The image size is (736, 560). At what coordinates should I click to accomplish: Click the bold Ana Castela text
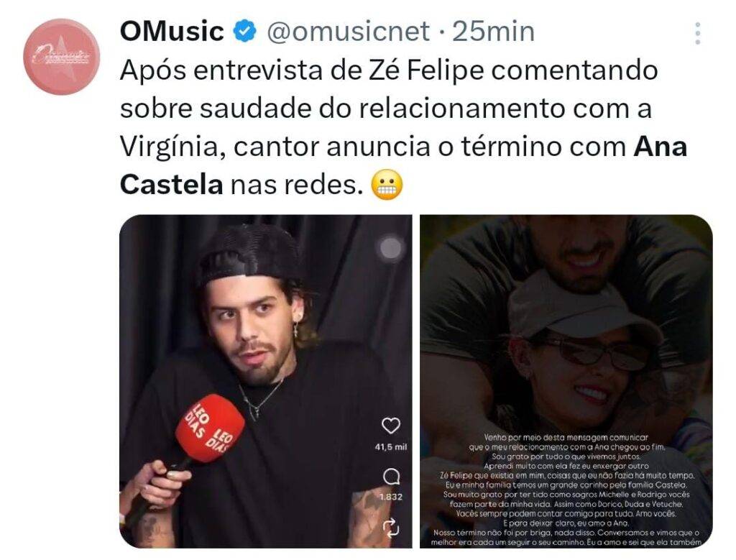(404, 166)
